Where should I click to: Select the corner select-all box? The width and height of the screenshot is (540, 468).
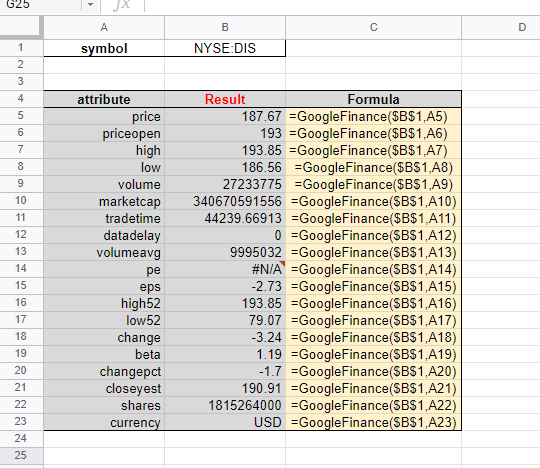point(20,26)
